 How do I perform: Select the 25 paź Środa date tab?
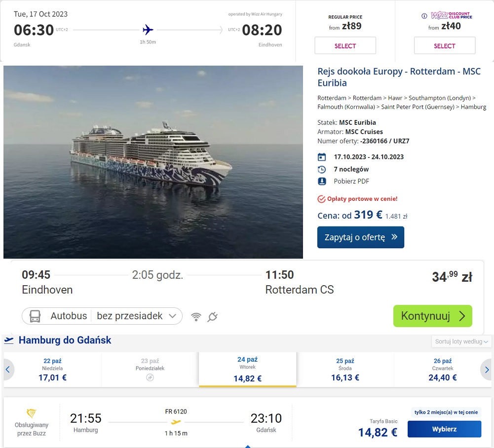[345, 369]
